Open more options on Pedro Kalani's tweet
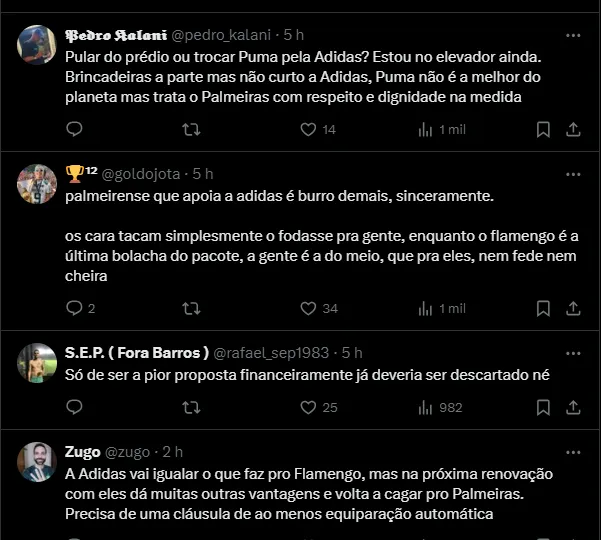Screen dimensions: 601x540 (x=573, y=34)
